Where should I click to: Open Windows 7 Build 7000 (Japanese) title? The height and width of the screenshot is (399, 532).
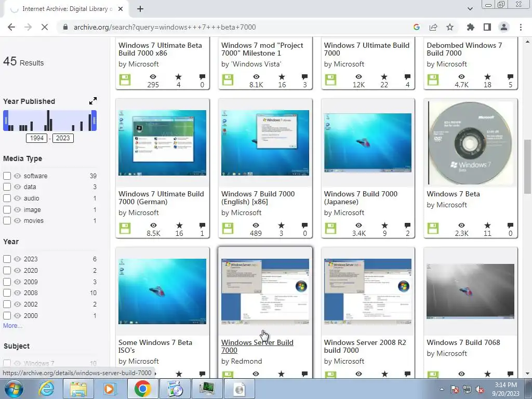coord(361,197)
